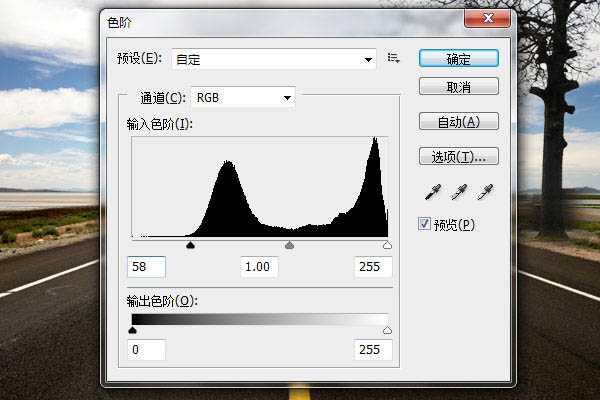The image size is (600, 400).
Task: Click the gray midtone input slider handle
Action: (x=290, y=244)
